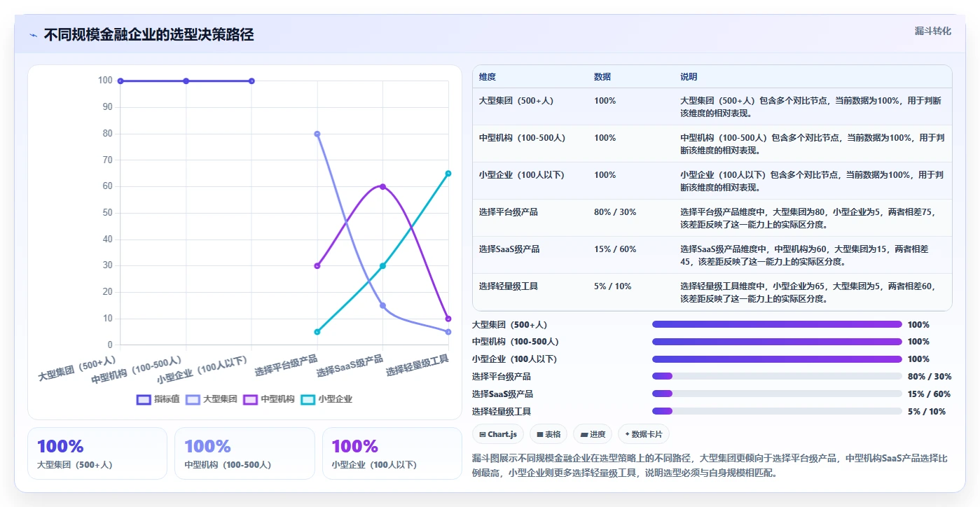Click the 数据卡片 tag chip
The image size is (980, 507).
point(644,434)
